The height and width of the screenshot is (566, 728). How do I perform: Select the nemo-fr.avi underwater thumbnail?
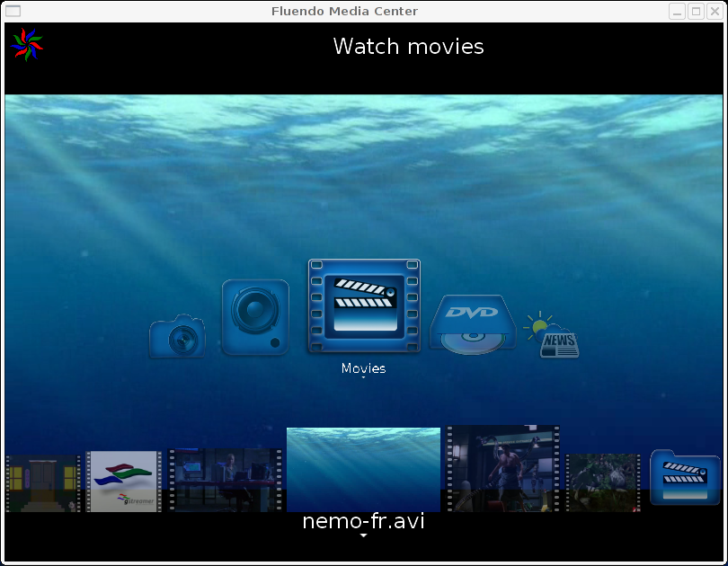[363, 470]
